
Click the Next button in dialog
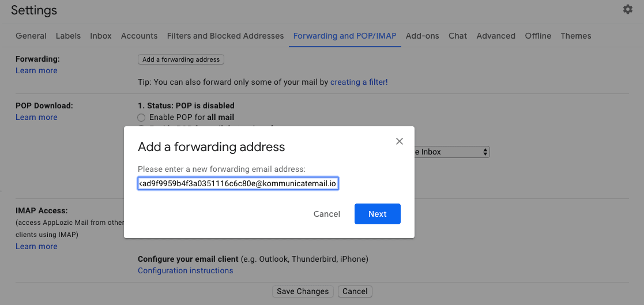(x=378, y=214)
